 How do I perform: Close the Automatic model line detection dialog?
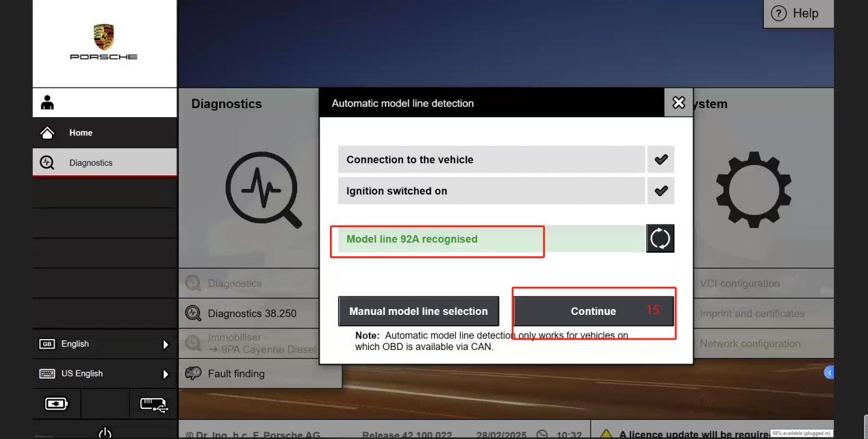coord(678,103)
